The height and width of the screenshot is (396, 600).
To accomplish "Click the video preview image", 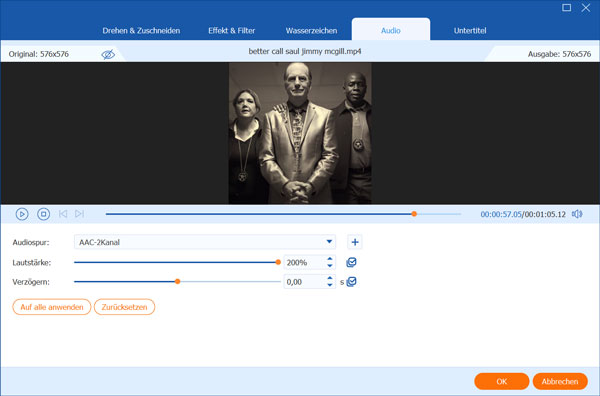I will click(300, 133).
